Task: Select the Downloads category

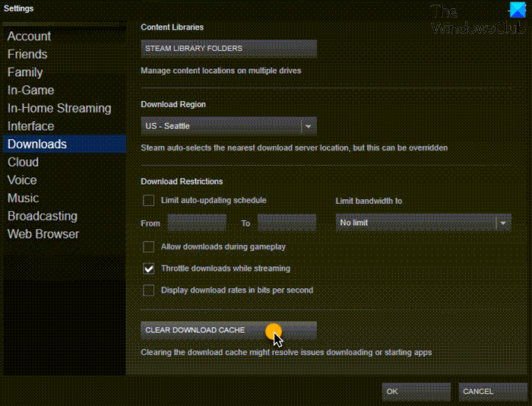Action: click(x=65, y=144)
